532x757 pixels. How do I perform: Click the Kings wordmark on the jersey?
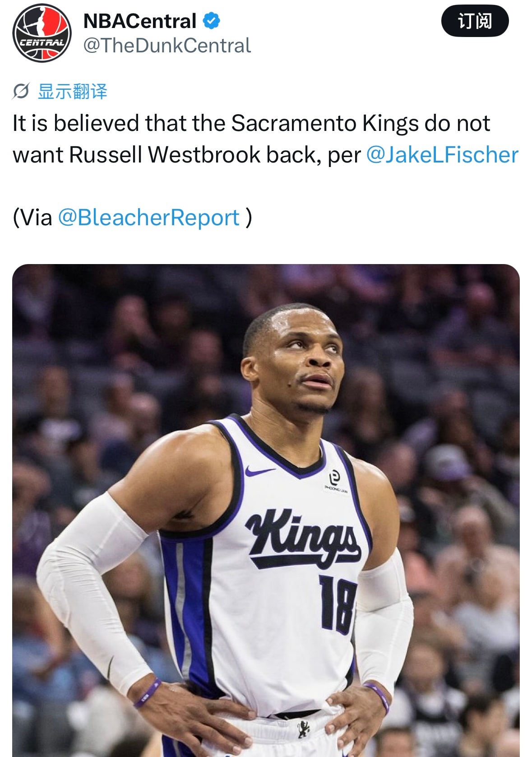coord(303,537)
